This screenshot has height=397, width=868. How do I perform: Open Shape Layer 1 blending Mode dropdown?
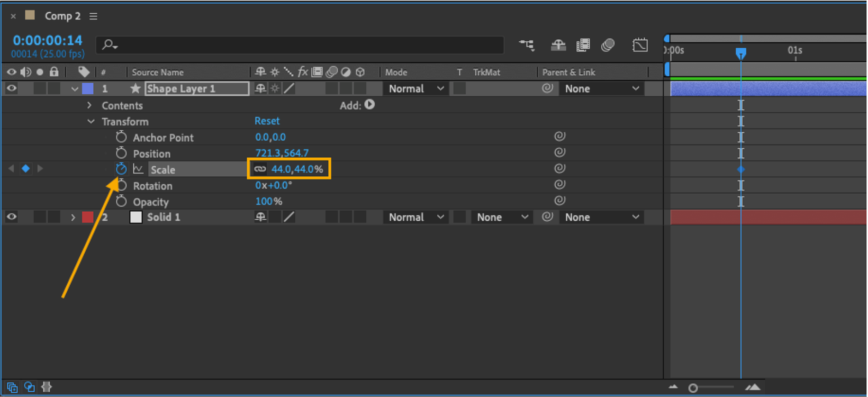click(x=416, y=89)
